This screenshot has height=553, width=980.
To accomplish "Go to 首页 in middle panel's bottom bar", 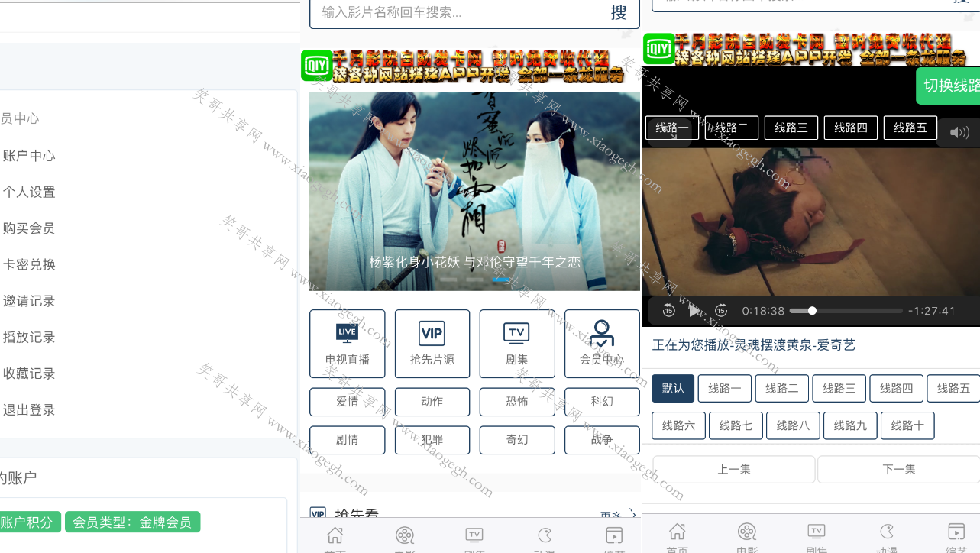I will 335,539.
